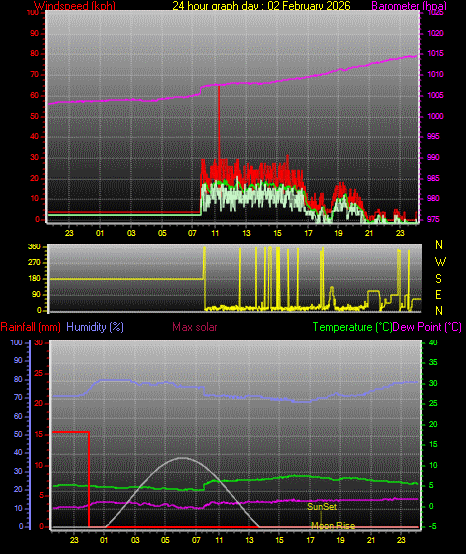The width and height of the screenshot is (466, 554).
Task: Click the 180 wind direction axis value
Action: (x=34, y=278)
